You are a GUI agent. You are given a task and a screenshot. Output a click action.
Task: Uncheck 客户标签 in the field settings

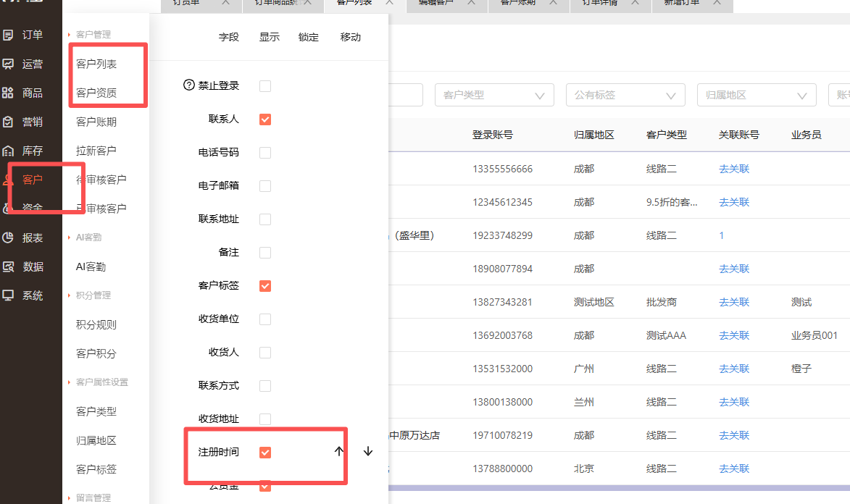tap(265, 285)
